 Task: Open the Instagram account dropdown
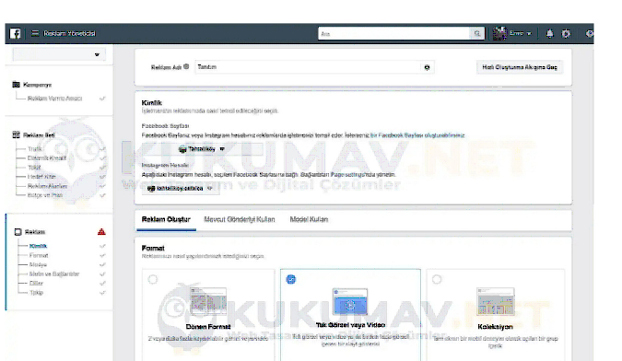click(x=180, y=188)
